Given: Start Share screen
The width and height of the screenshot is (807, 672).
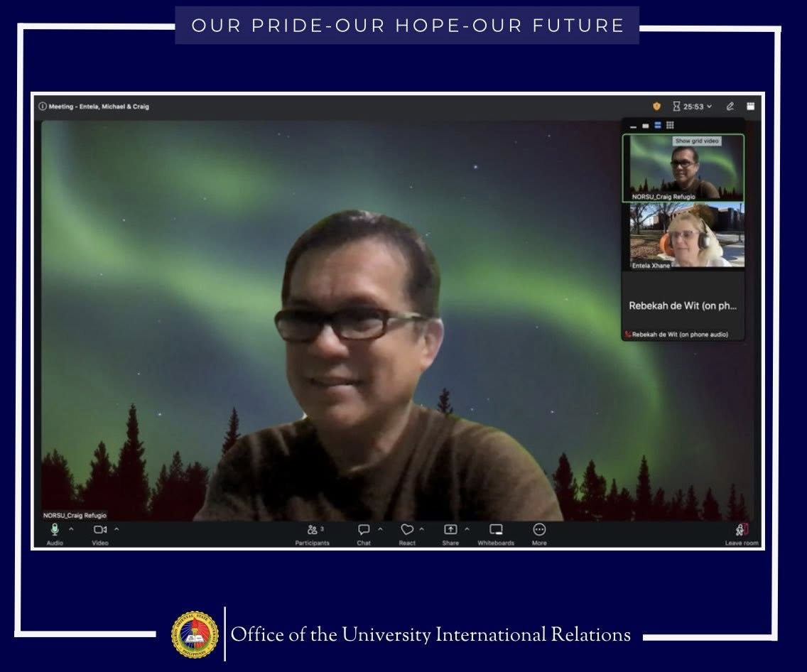Looking at the screenshot, I should tap(450, 534).
